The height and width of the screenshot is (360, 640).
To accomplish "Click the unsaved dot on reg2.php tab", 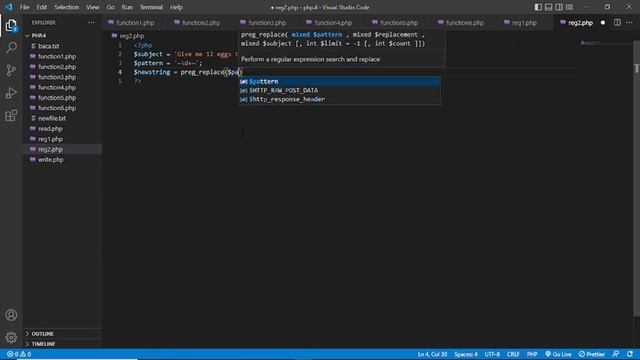I will tap(603, 22).
